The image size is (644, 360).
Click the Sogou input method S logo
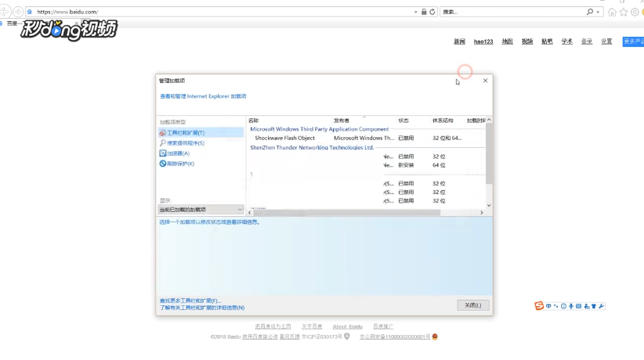[539, 306]
